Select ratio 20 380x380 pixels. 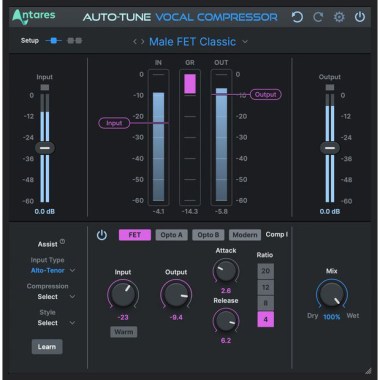point(266,271)
